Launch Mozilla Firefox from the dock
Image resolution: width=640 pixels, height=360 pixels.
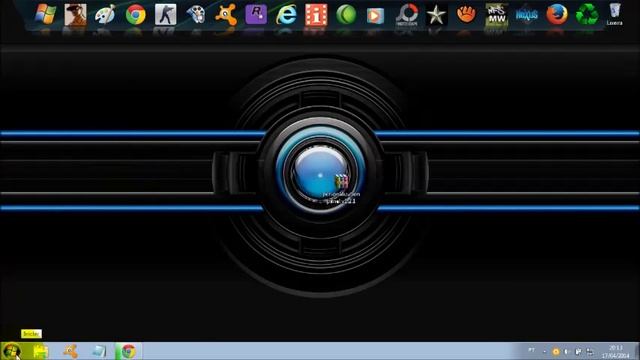click(557, 15)
